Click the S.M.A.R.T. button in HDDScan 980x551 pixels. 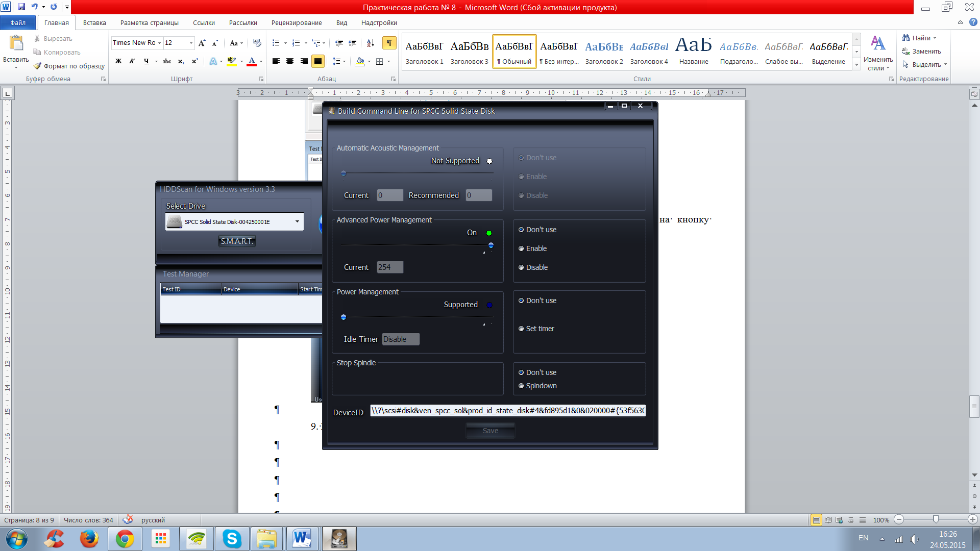coord(237,241)
